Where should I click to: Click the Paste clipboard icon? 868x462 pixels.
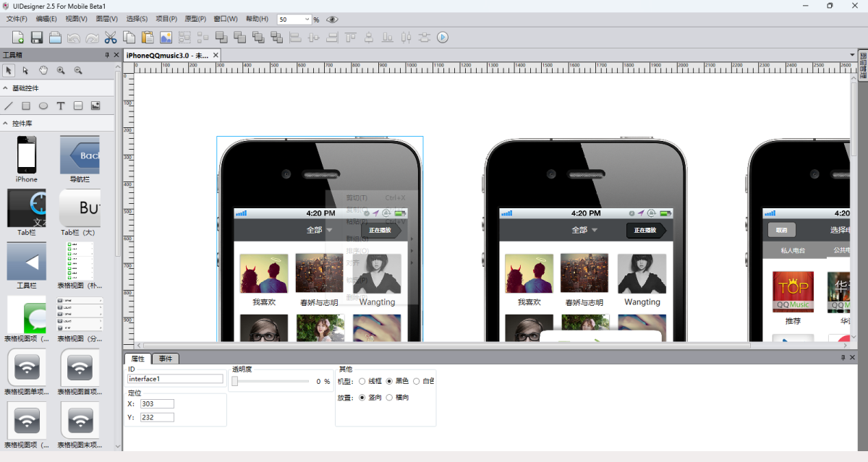point(148,38)
